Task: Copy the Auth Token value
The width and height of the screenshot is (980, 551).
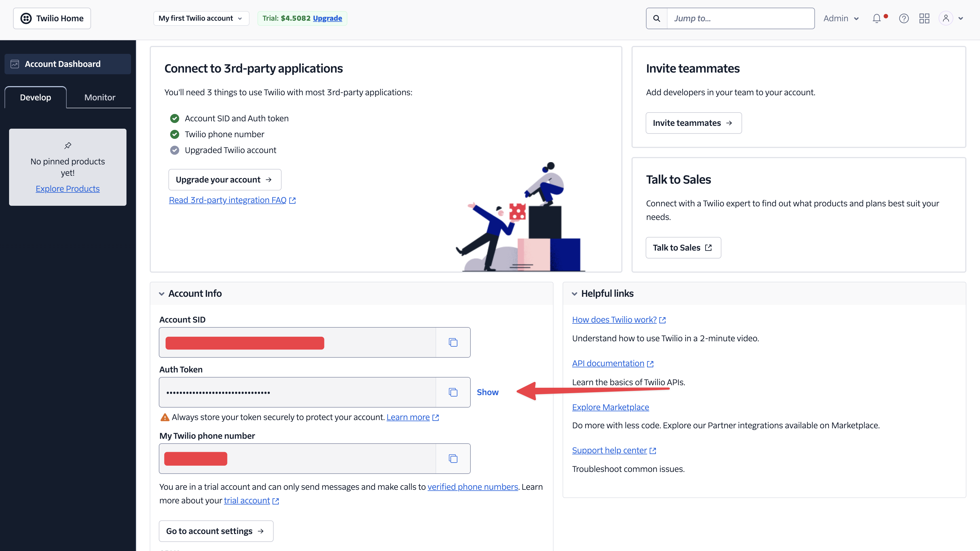Action: tap(453, 392)
